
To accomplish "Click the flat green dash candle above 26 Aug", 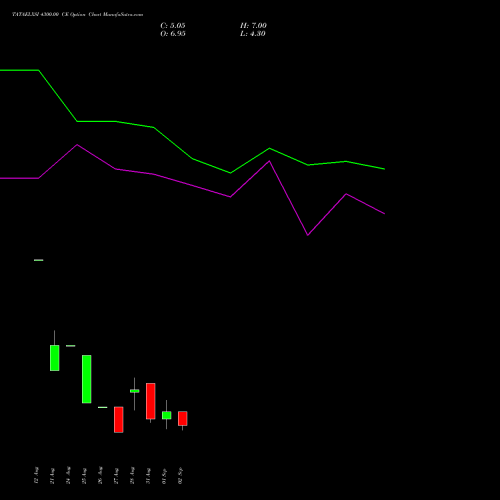I will [103, 407].
